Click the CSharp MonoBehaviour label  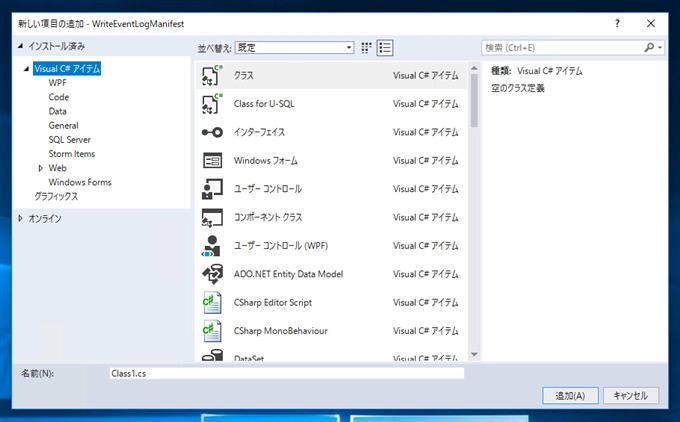click(281, 331)
